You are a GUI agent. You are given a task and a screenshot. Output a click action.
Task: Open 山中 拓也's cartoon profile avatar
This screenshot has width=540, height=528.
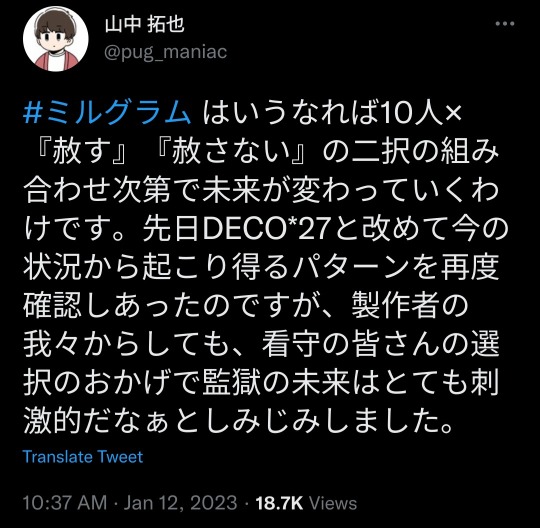[56, 39]
